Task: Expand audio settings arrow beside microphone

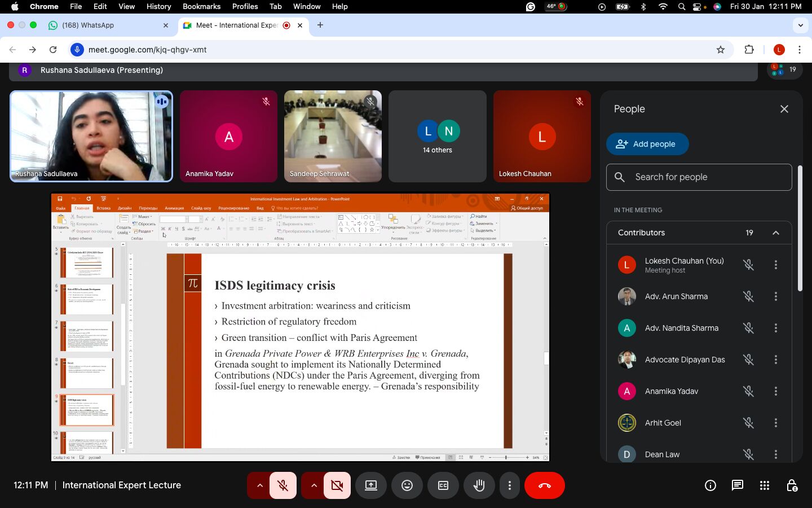Action: 259,485
